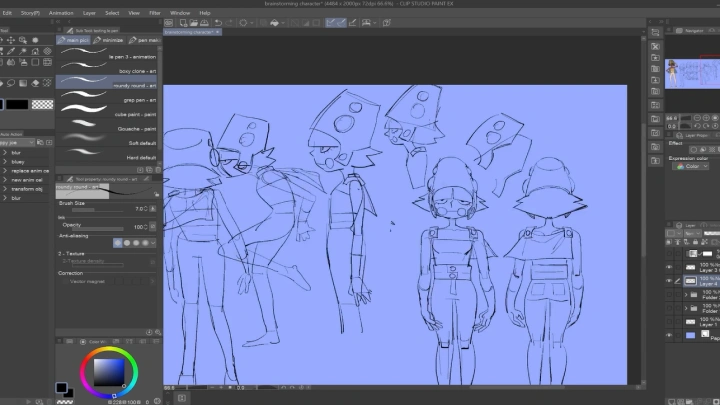The width and height of the screenshot is (720, 405).
Task: Click zoom in in Navigator panel
Action: coord(706,118)
